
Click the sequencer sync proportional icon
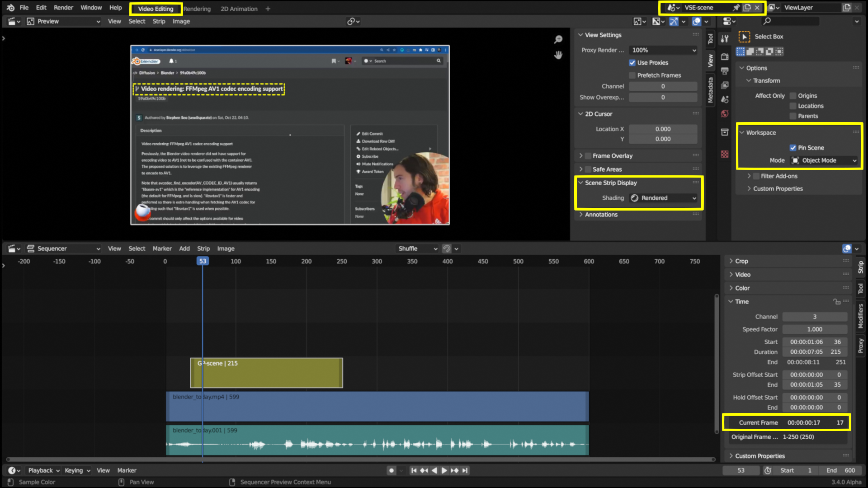click(x=447, y=249)
